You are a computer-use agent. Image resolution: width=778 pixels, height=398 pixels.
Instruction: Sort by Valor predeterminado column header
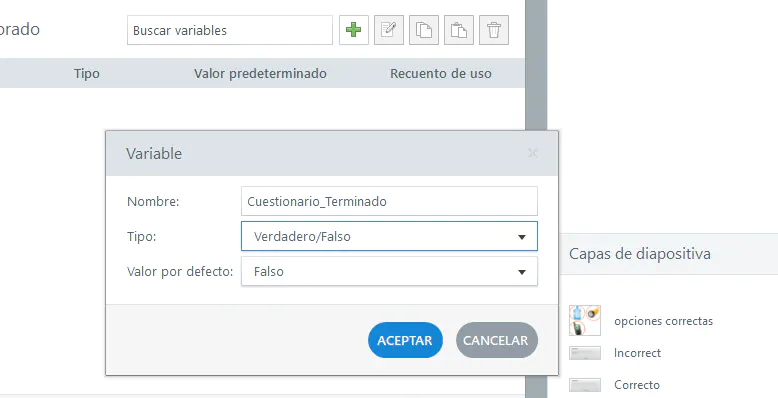click(x=260, y=73)
